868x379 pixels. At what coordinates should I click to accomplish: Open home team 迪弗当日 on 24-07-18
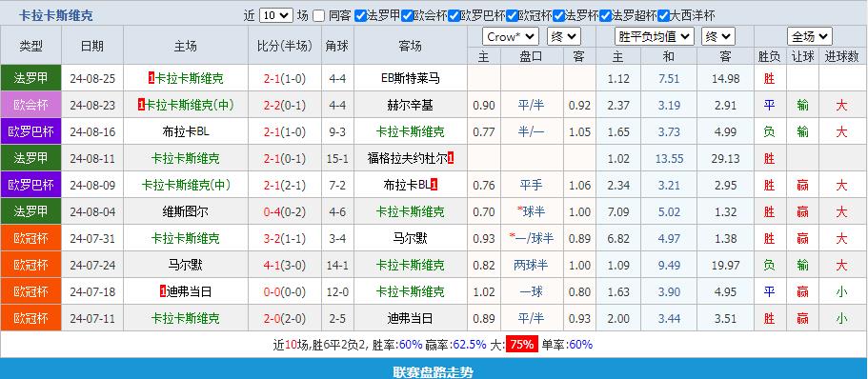click(x=189, y=291)
